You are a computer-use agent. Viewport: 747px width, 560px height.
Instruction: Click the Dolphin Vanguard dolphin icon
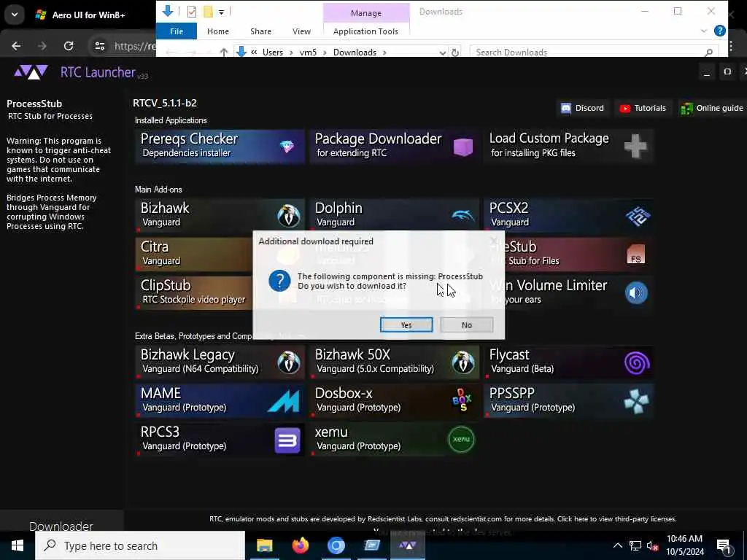tap(462, 215)
